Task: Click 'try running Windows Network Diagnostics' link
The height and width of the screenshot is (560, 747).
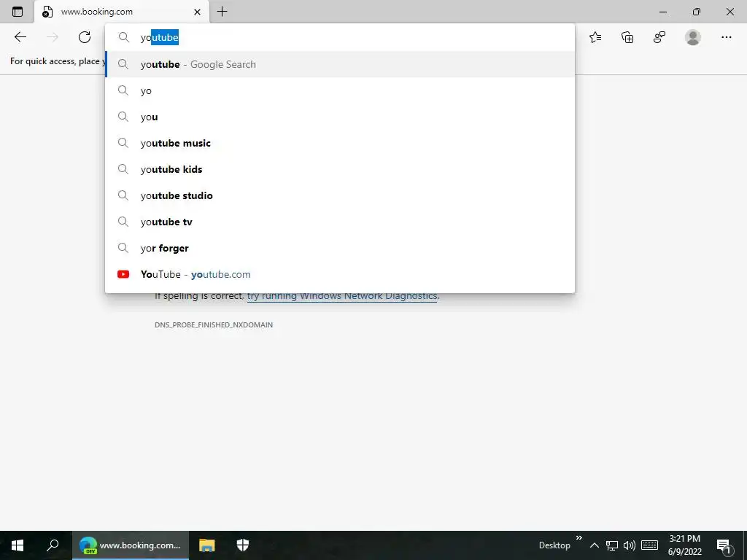Action: pos(341,296)
